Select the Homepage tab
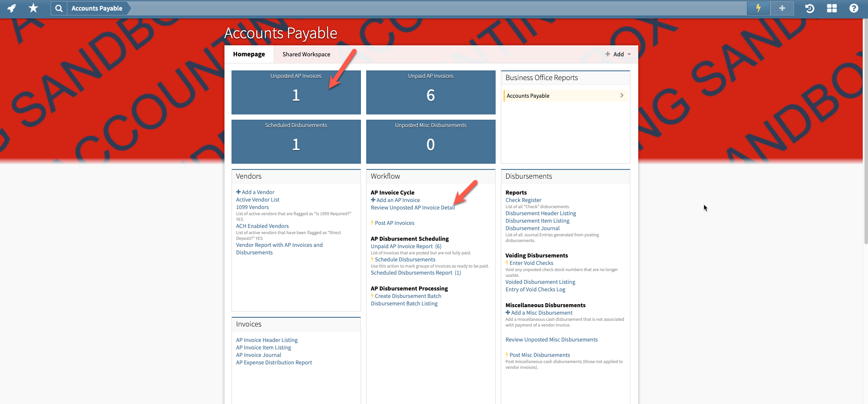The image size is (868, 404). point(249,54)
